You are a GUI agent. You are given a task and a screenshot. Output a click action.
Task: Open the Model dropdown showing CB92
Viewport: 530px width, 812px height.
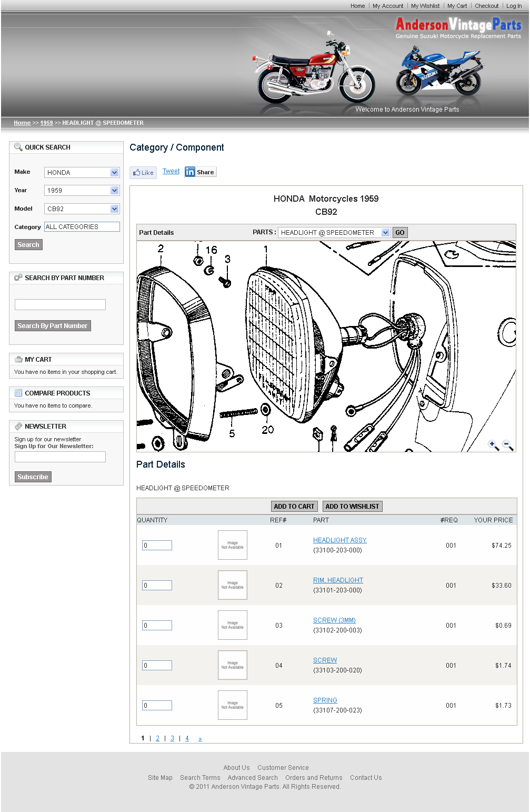82,209
